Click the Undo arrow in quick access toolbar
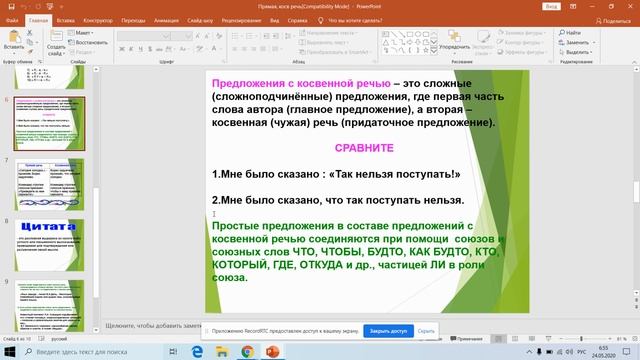Screen dimensions: 640x360 pos(23,7)
